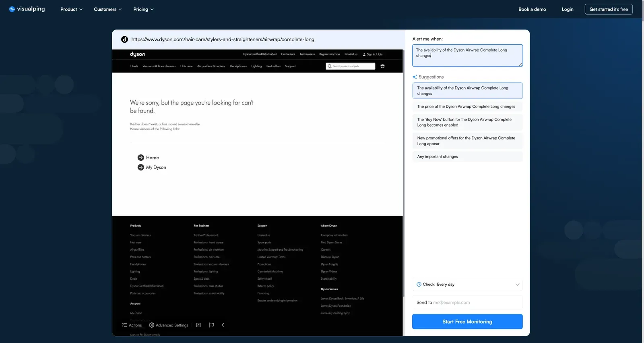Click the Visualping logo
The image size is (644, 343).
27,9
